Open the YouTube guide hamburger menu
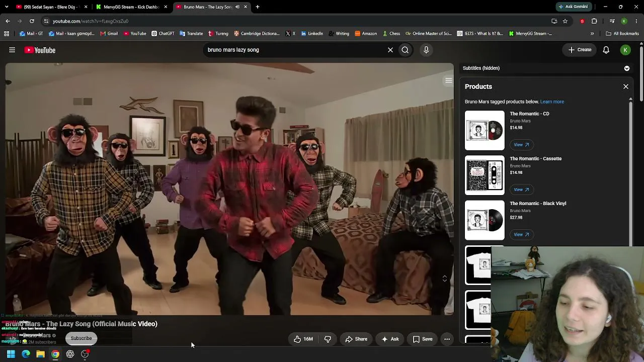 click(12, 50)
